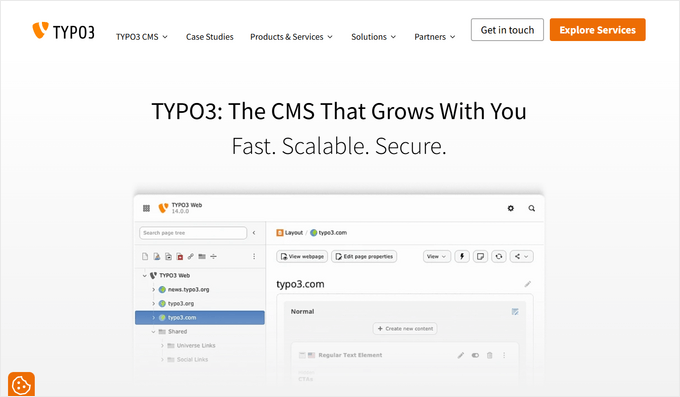The image size is (680, 397).
Task: Select the link page icon in tree toolbar
Action: click(191, 256)
